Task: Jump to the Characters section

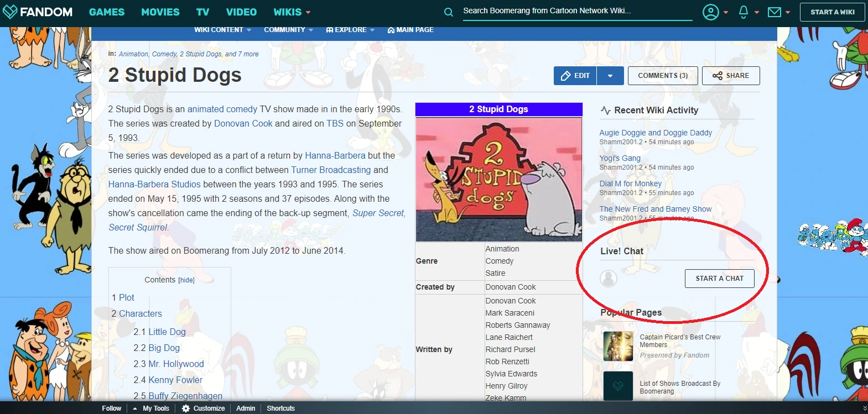Action: 141,314
